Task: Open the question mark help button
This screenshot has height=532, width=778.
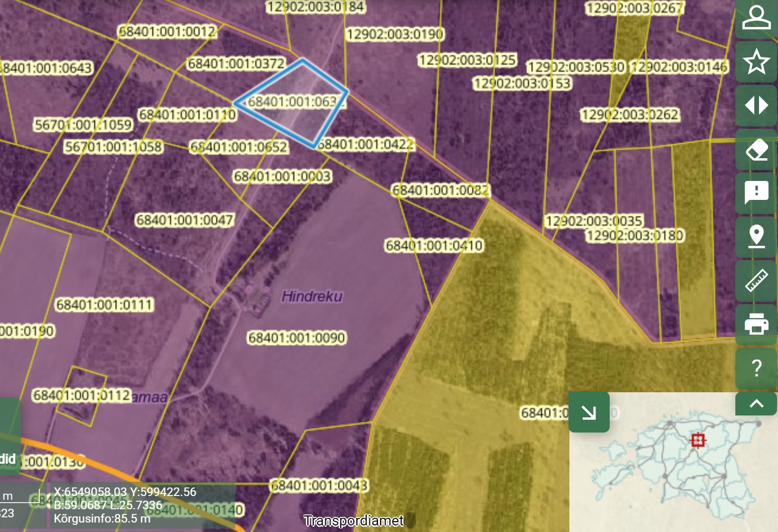Action: (x=756, y=368)
